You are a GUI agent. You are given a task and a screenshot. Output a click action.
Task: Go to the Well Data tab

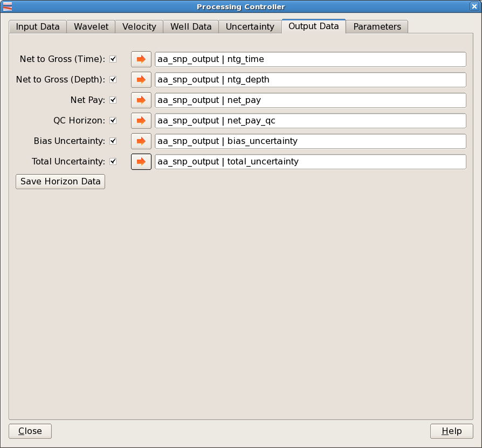tap(191, 27)
